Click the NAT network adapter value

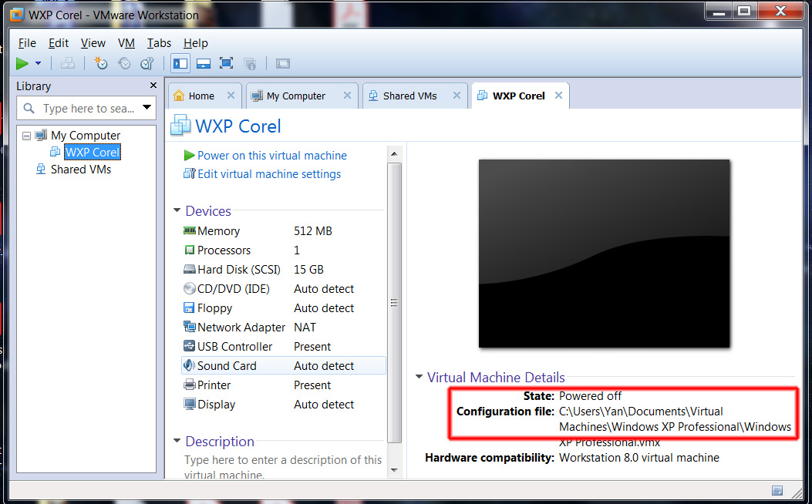[x=305, y=327]
